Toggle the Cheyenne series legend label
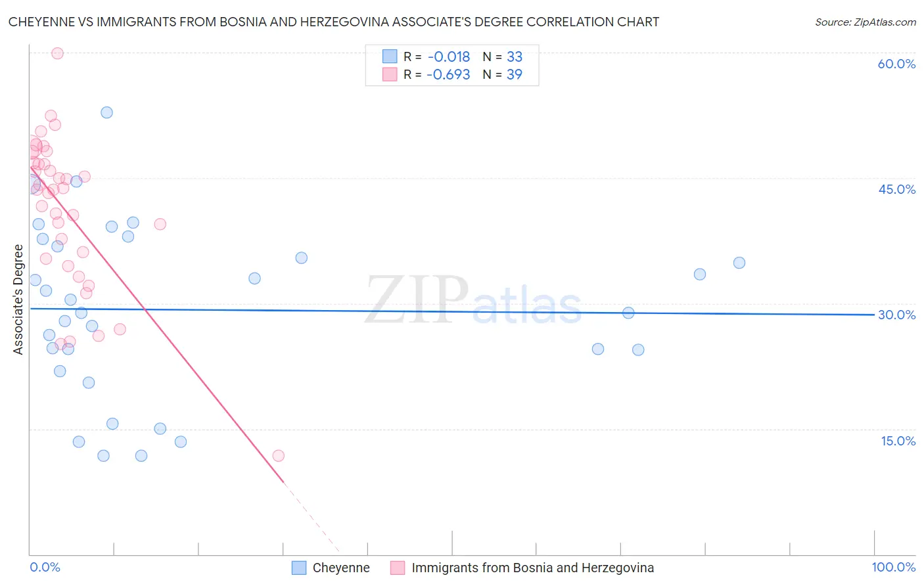Viewport: 924px width, 586px height. (340, 568)
